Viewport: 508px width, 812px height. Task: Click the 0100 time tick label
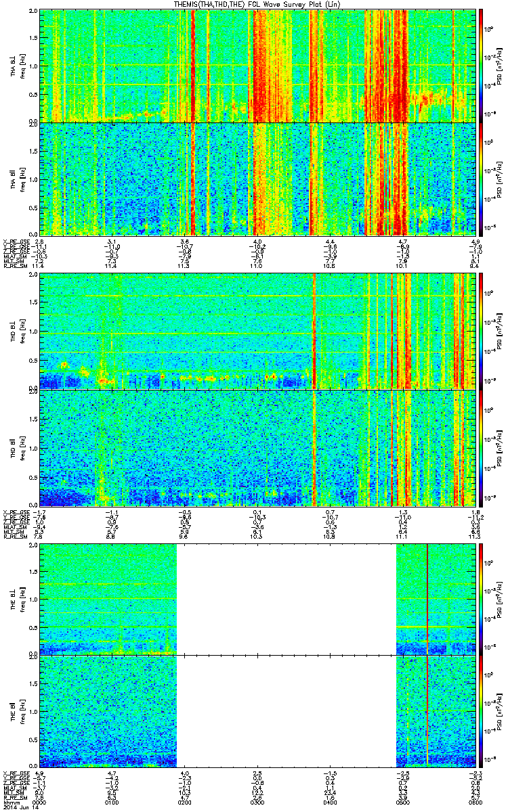[112, 803]
